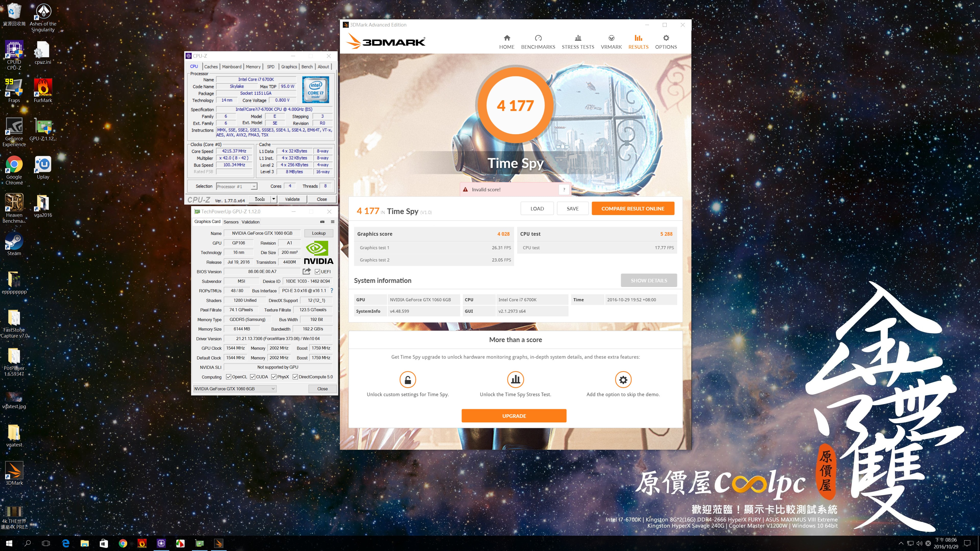This screenshot has width=980, height=551.
Task: Click the unlock custom settings padlock icon
Action: pos(408,380)
